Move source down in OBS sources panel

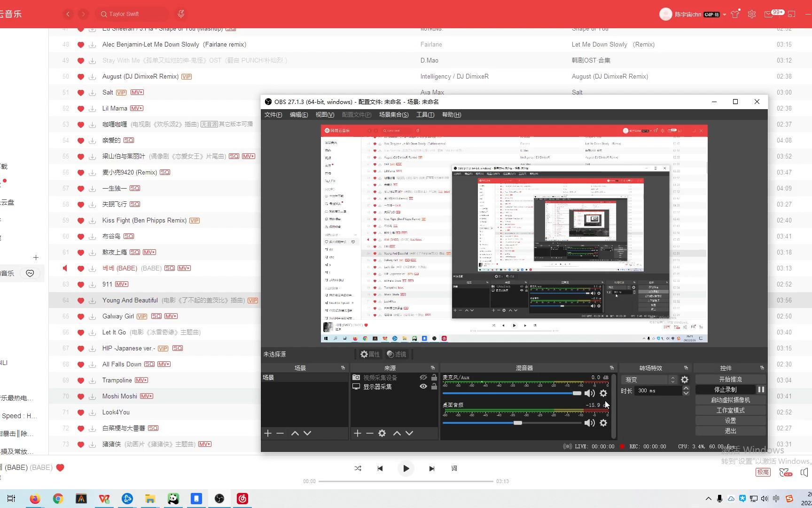coord(409,433)
